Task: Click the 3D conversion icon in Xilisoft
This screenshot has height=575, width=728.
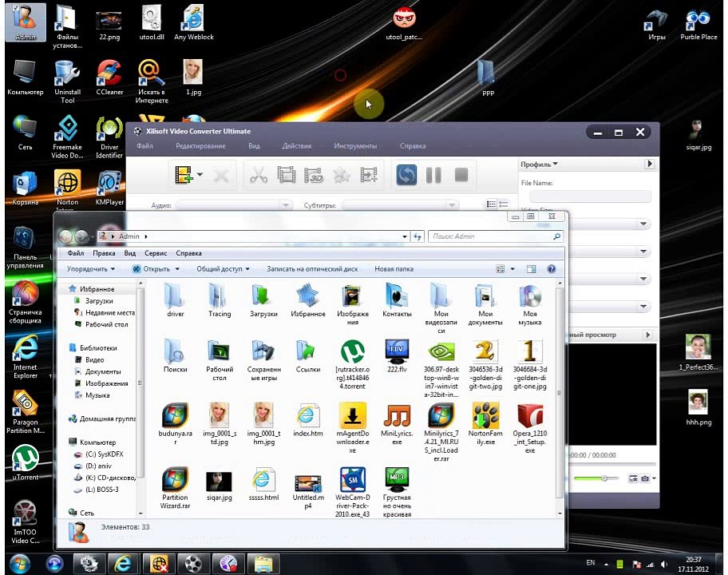Action: tap(314, 176)
